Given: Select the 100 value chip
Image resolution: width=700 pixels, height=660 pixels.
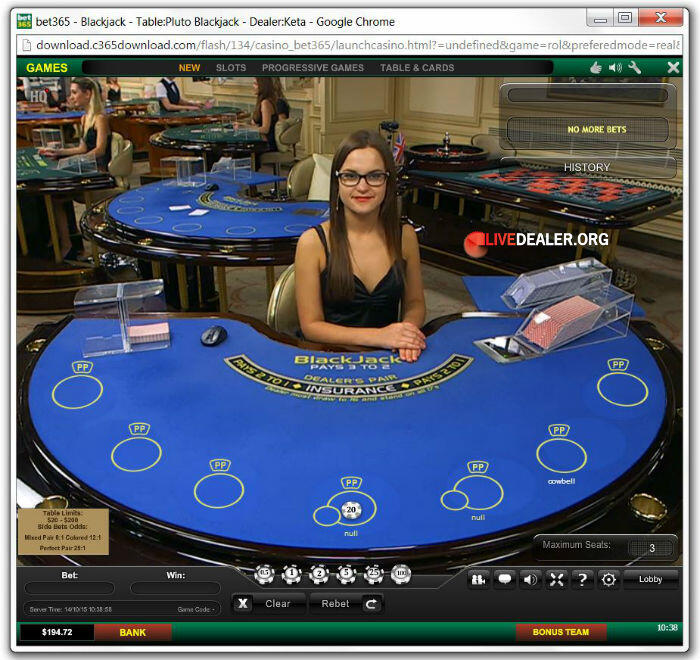Looking at the screenshot, I should click(x=401, y=574).
